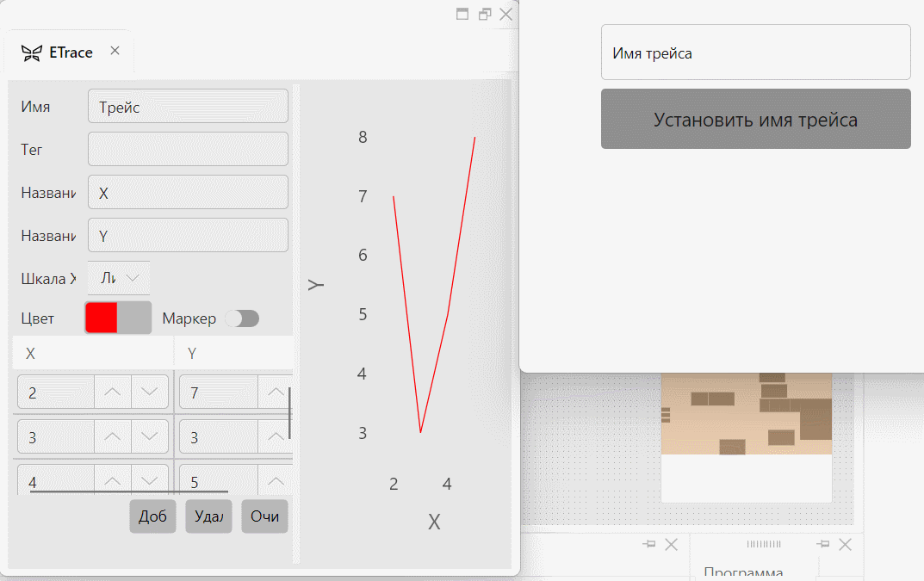Screen dimensions: 924x581
Task: Toggle the Маркер switch
Action: [242, 318]
